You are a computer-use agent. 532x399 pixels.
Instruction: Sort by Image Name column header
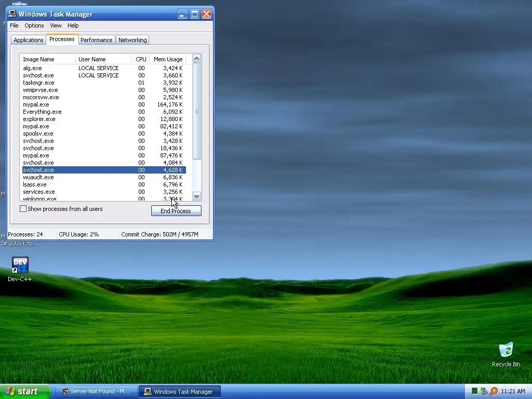click(47, 59)
